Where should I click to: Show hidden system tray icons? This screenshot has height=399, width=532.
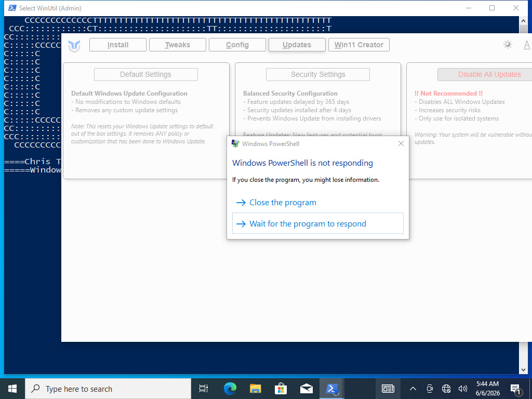coord(413,389)
